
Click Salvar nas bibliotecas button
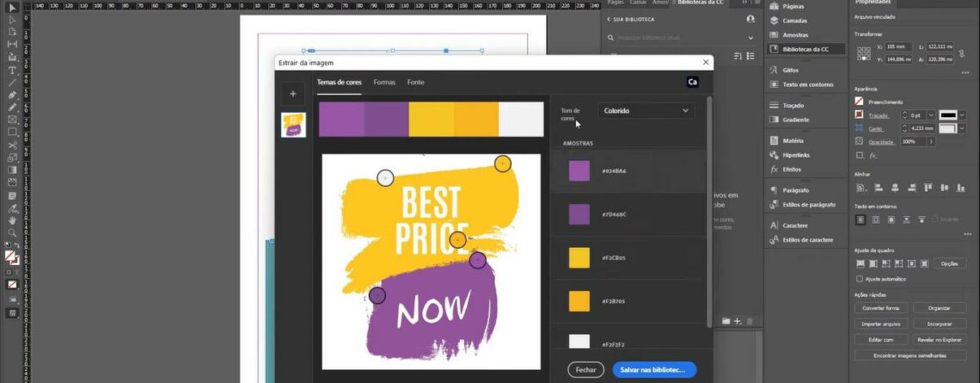click(x=654, y=369)
